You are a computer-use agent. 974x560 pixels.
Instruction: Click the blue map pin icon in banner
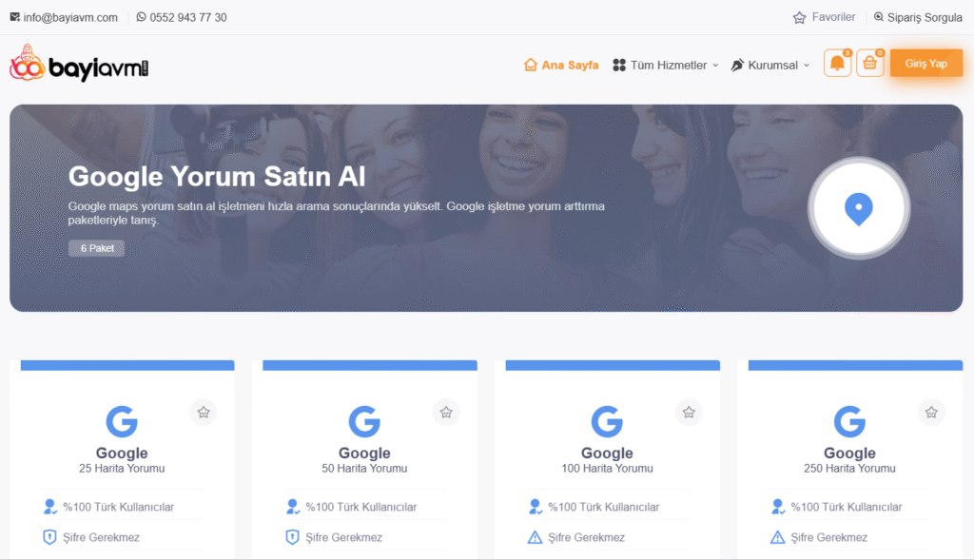point(859,208)
